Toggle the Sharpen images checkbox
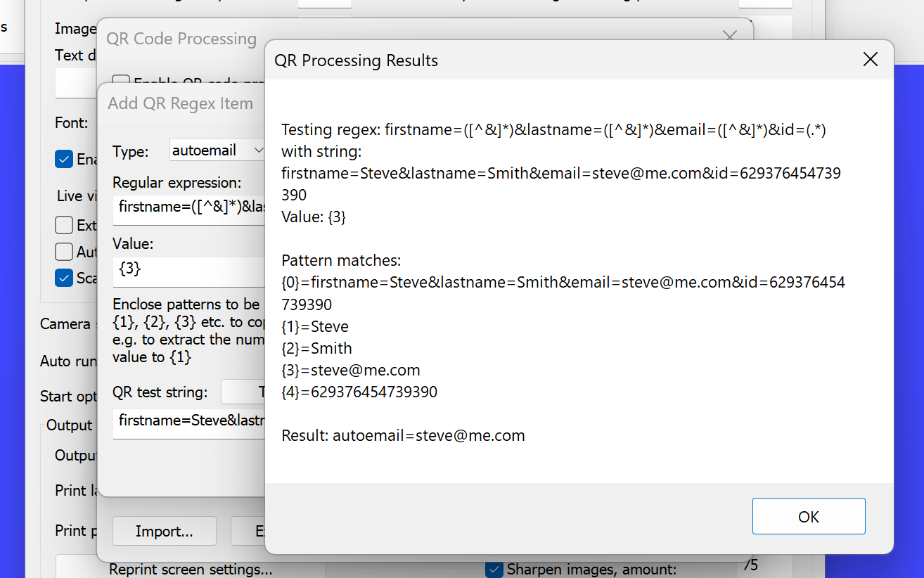This screenshot has height=578, width=924. (494, 569)
